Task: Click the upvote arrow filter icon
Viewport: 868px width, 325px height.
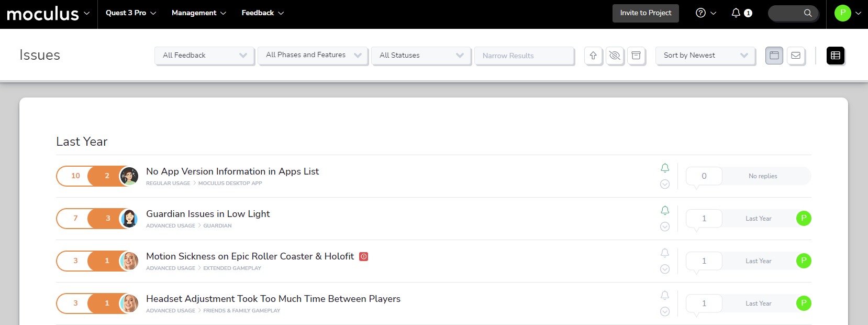Action: point(593,56)
